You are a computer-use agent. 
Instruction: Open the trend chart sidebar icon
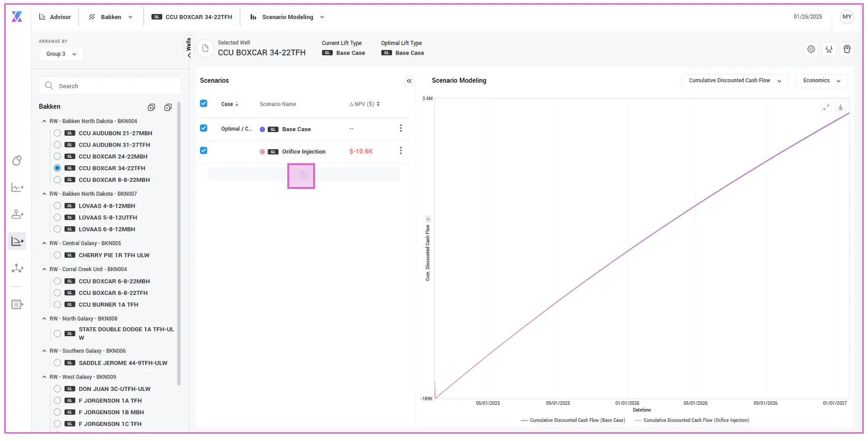click(x=17, y=187)
